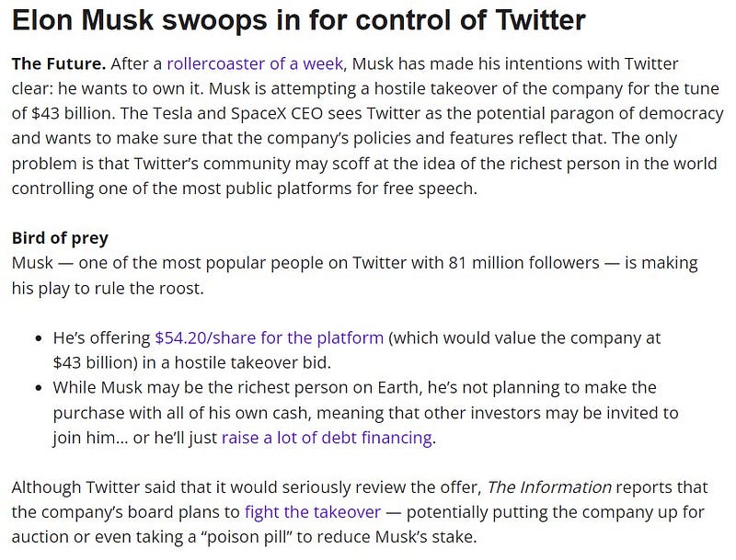Follow the "$54.20/share for the platform" link
The image size is (736, 560).
(269, 337)
